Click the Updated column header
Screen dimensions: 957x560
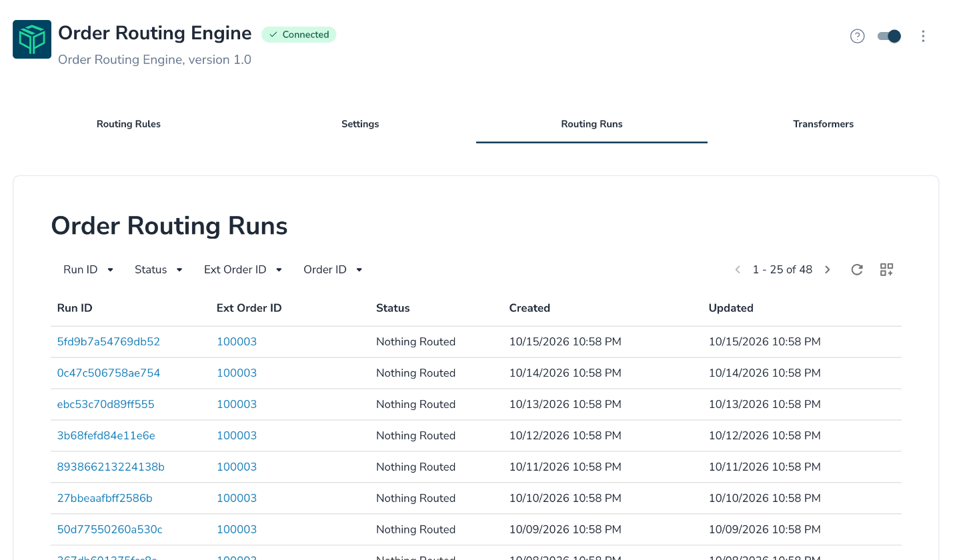click(x=731, y=308)
